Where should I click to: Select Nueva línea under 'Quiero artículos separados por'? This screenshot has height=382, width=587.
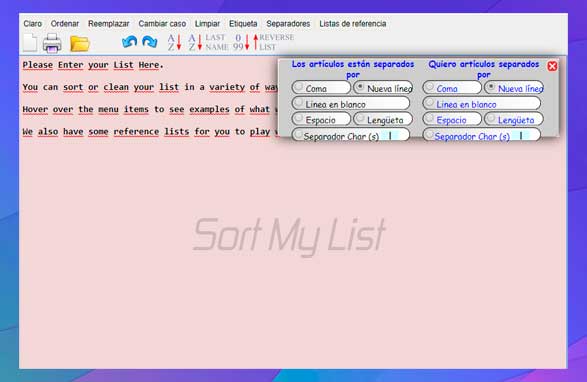coord(514,88)
